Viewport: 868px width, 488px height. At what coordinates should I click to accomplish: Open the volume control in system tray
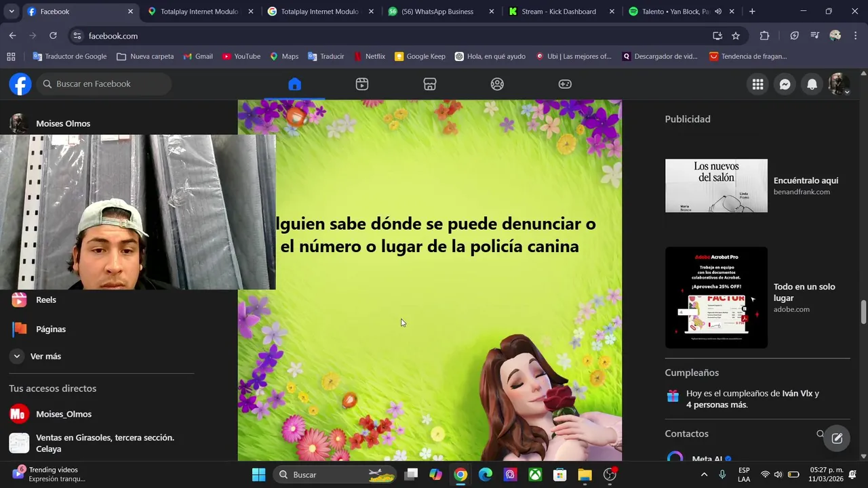(x=778, y=474)
